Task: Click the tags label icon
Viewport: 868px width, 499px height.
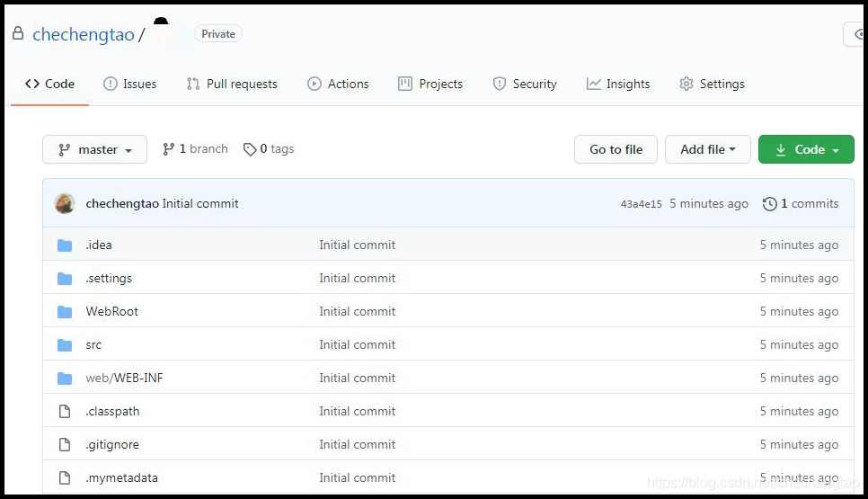Action: (250, 149)
